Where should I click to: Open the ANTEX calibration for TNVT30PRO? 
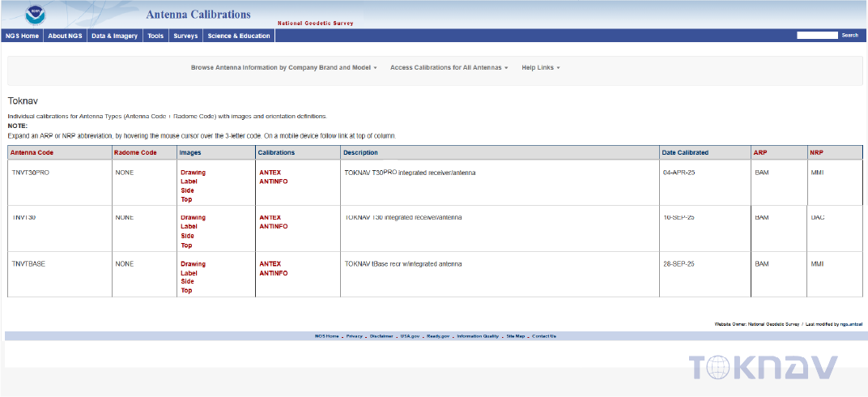point(270,173)
